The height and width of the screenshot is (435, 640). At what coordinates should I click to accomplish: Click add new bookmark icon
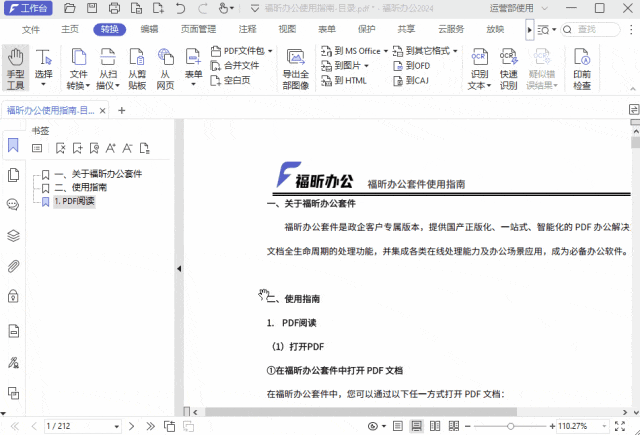[x=77, y=148]
